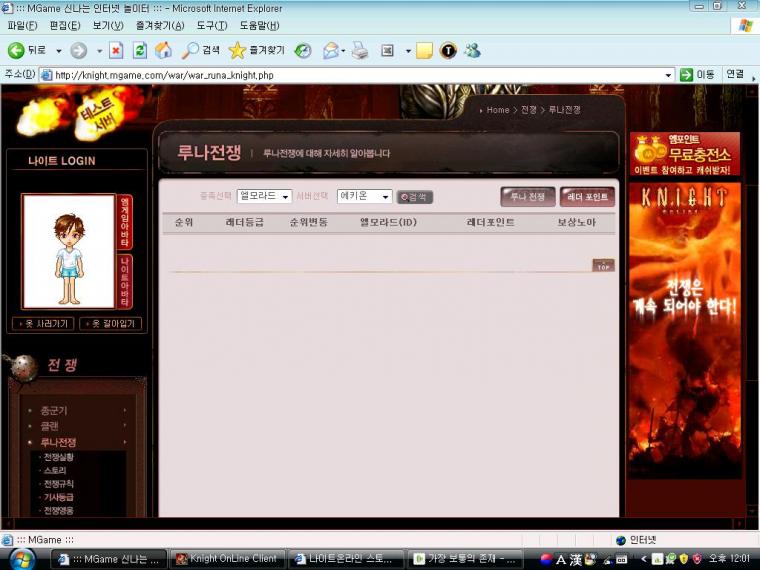Open 전쟁영웅 submenu link
The height and width of the screenshot is (570, 760).
59,510
